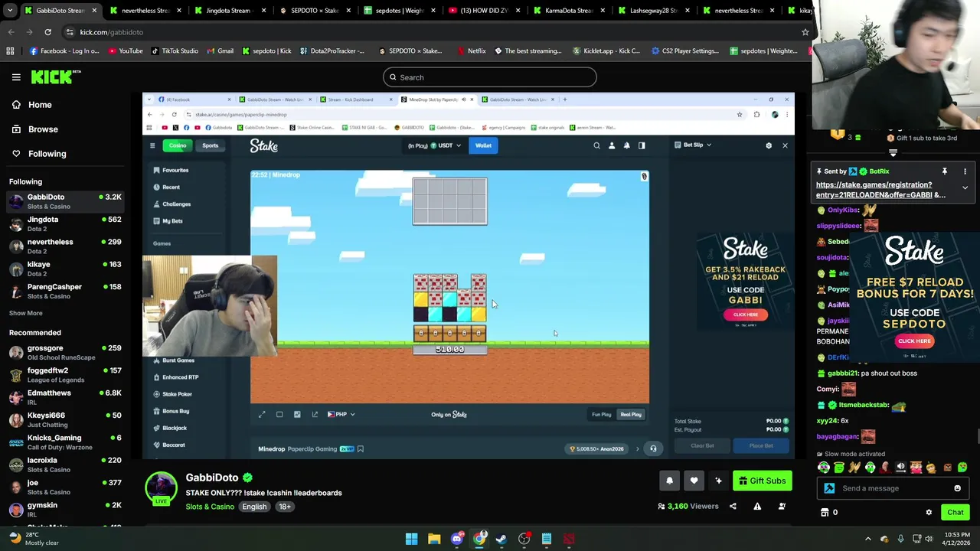This screenshot has width=980, height=551.
Task: Show hidden system tray icons
Action: point(867,539)
